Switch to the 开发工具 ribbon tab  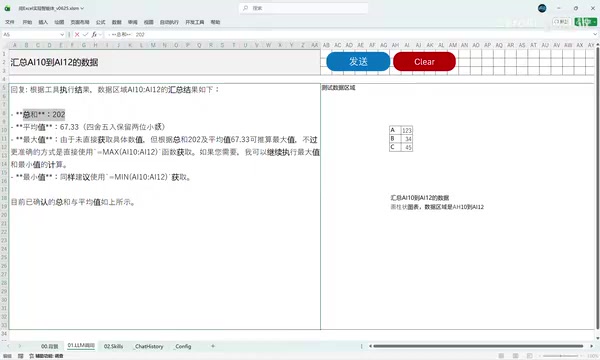(x=195, y=22)
